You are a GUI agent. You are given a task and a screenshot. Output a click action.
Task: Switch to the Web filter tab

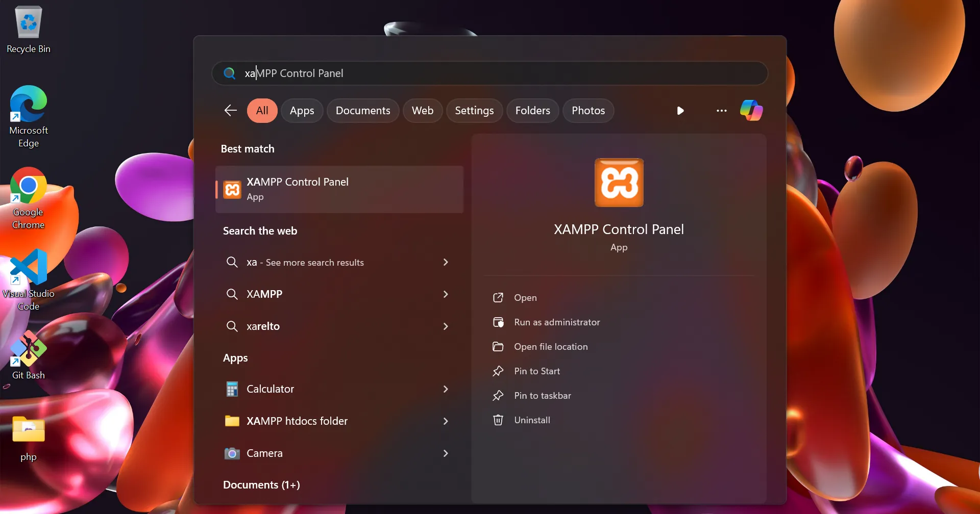[x=423, y=111]
